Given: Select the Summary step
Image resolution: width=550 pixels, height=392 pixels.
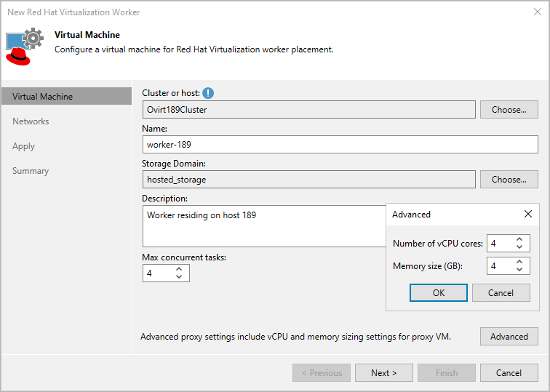Looking at the screenshot, I should (x=31, y=171).
